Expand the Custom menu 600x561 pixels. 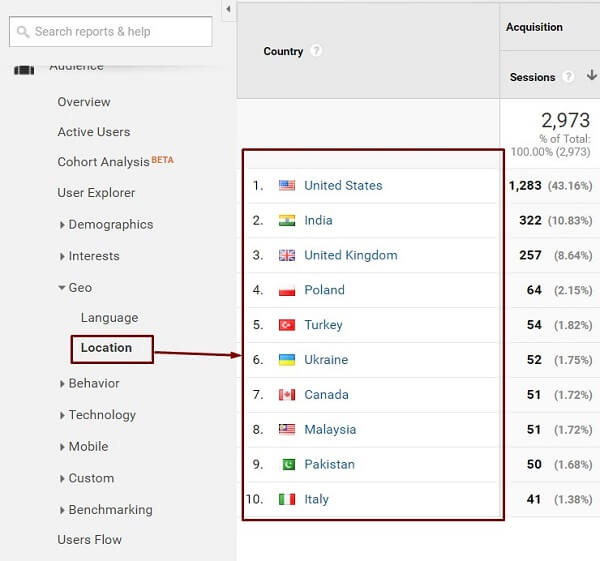tap(62, 478)
